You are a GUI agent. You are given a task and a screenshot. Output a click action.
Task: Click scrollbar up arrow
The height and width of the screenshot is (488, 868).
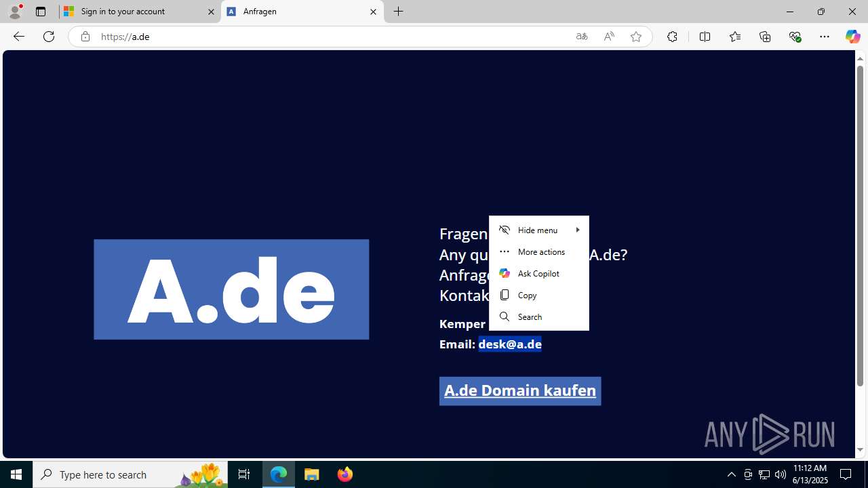(x=860, y=58)
